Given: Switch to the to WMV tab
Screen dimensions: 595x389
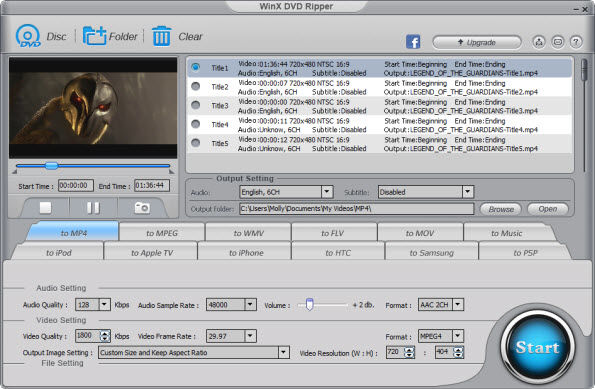Looking at the screenshot, I should [249, 233].
